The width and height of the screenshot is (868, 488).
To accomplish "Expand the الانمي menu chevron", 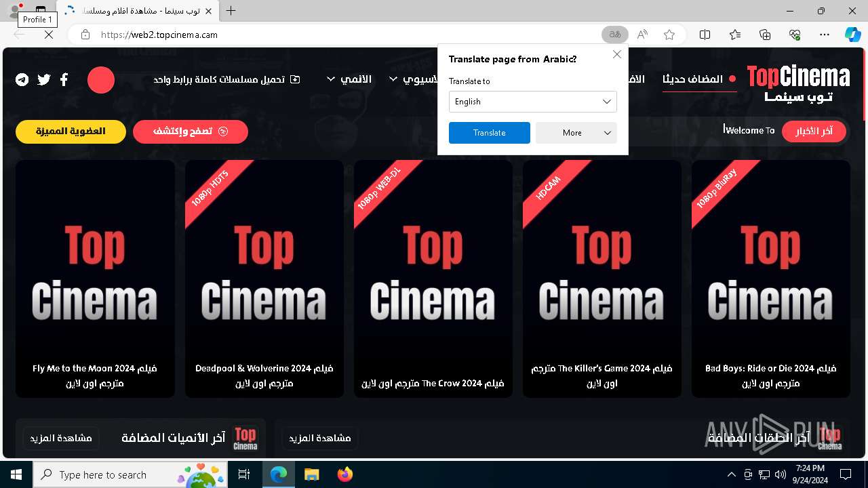I will pos(331,79).
